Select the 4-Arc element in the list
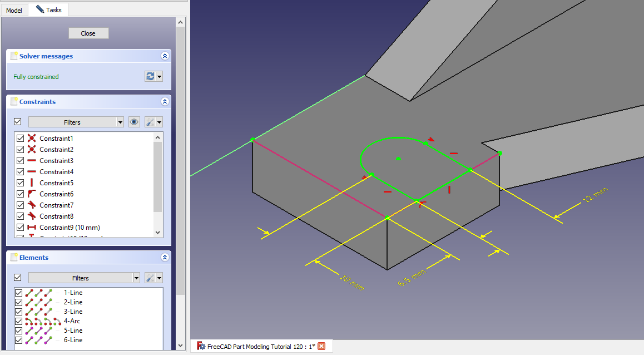This screenshot has height=355, width=644. pos(73,321)
